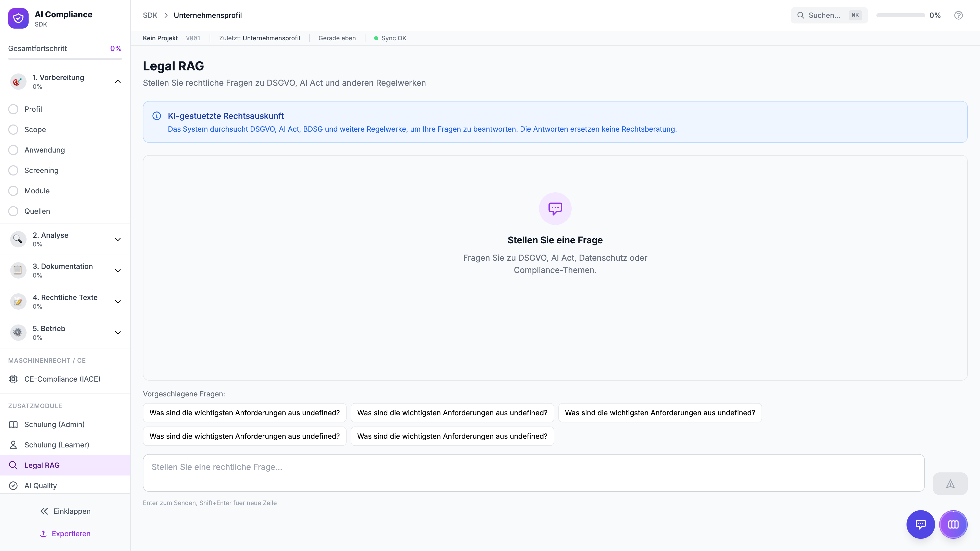
Task: Open Schulung (Learner) menu item
Action: click(x=57, y=445)
